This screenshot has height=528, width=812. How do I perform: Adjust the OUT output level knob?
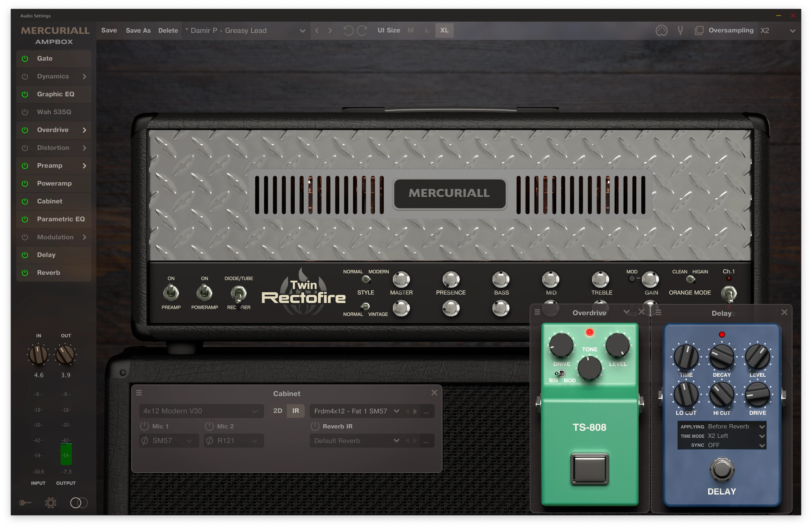[x=65, y=355]
